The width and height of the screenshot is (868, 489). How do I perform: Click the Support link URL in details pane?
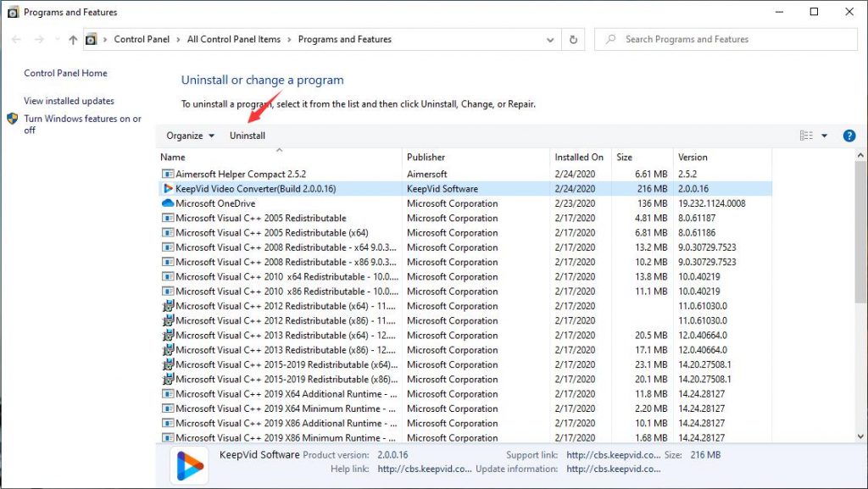click(x=614, y=455)
